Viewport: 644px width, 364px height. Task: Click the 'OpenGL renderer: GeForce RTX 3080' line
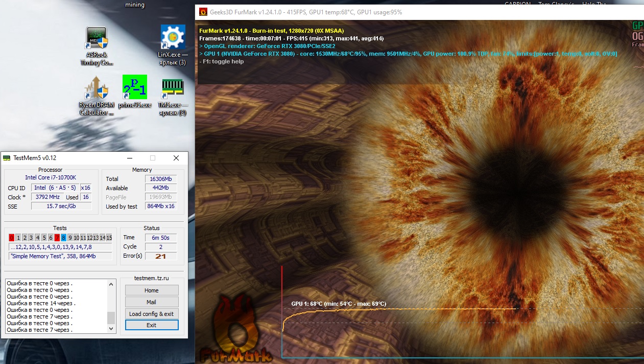click(x=267, y=46)
